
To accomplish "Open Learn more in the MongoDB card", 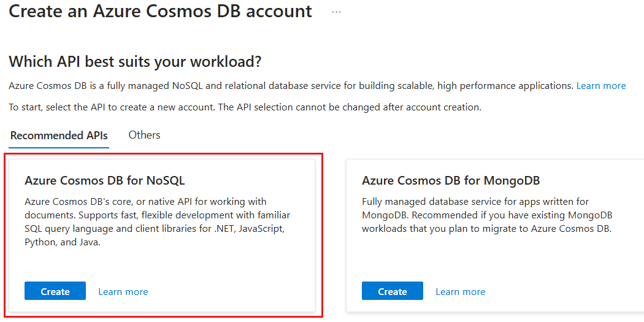I will [460, 292].
